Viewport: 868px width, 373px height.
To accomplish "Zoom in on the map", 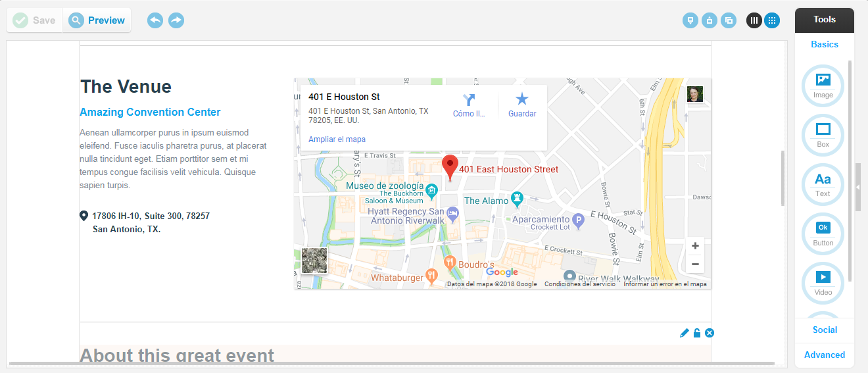I will coord(694,246).
